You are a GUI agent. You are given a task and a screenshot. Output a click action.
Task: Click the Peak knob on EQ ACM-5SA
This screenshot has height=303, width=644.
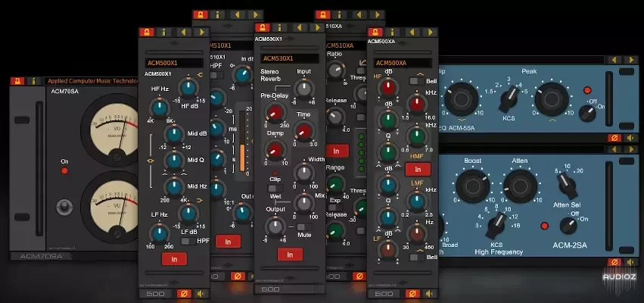pyautogui.click(x=552, y=99)
